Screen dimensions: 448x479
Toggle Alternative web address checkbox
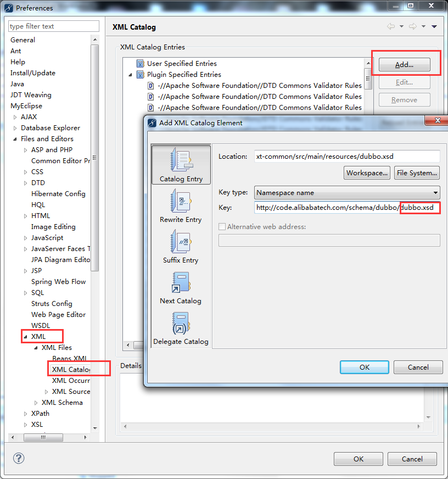click(222, 226)
